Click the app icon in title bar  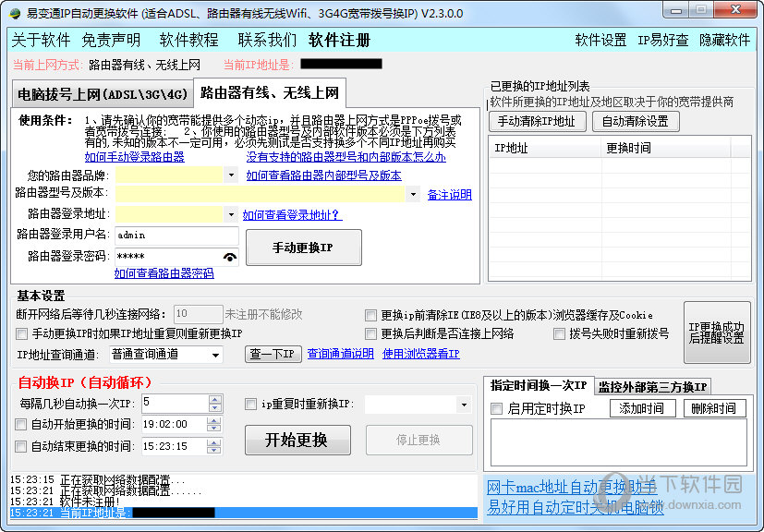click(x=15, y=13)
